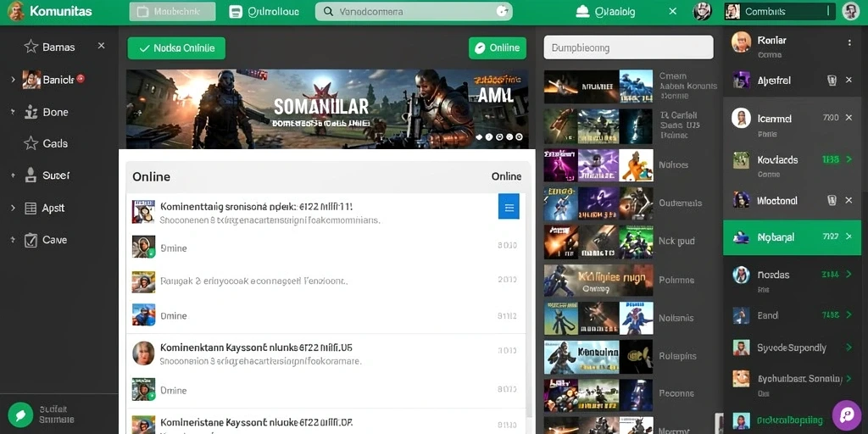868x434 pixels.
Task: Toggle the green Online status button
Action: tap(497, 48)
